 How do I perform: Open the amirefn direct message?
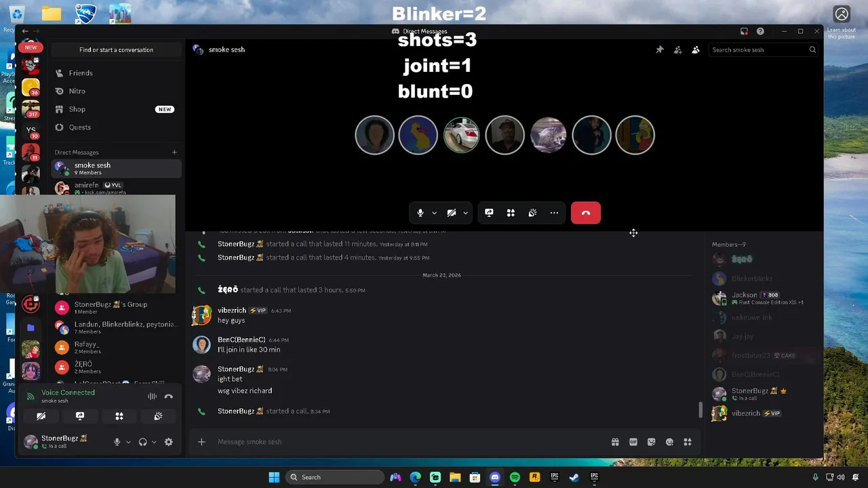point(116,188)
